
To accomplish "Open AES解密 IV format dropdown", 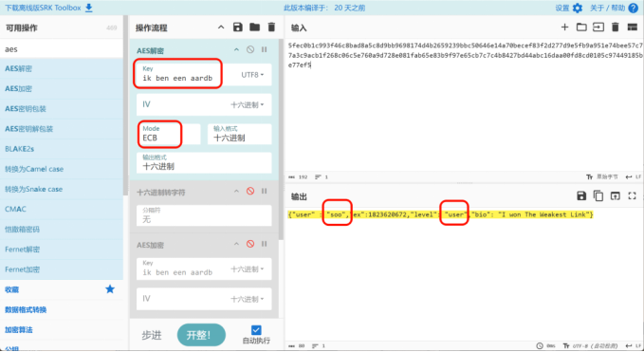I will click(248, 104).
